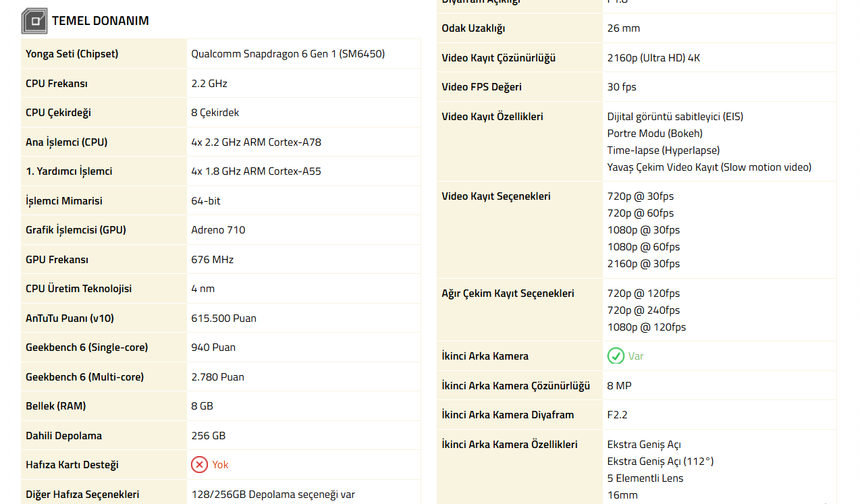Screen dimensions: 860x504
Task: Select the 940 Puan value
Action: [213, 347]
